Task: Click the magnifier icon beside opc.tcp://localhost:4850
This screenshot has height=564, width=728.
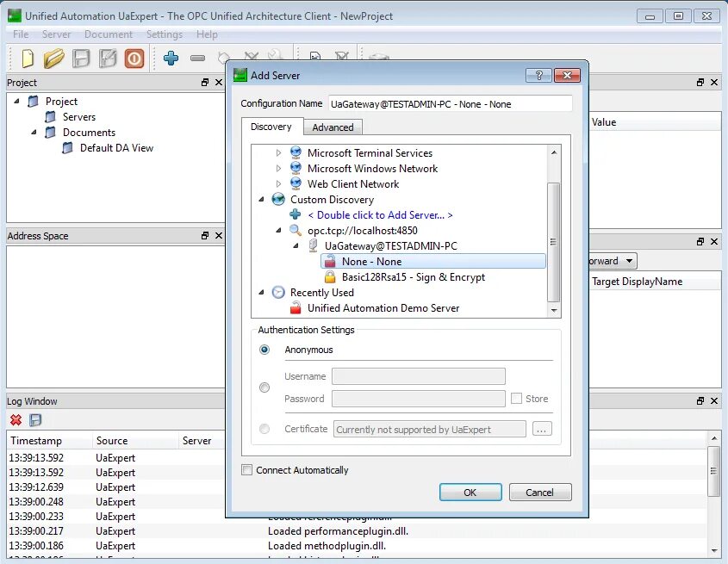Action: [296, 230]
